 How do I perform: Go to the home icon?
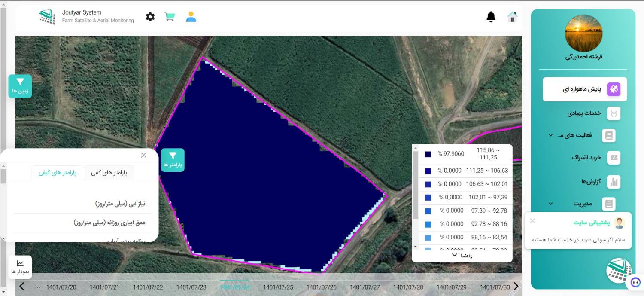512,17
